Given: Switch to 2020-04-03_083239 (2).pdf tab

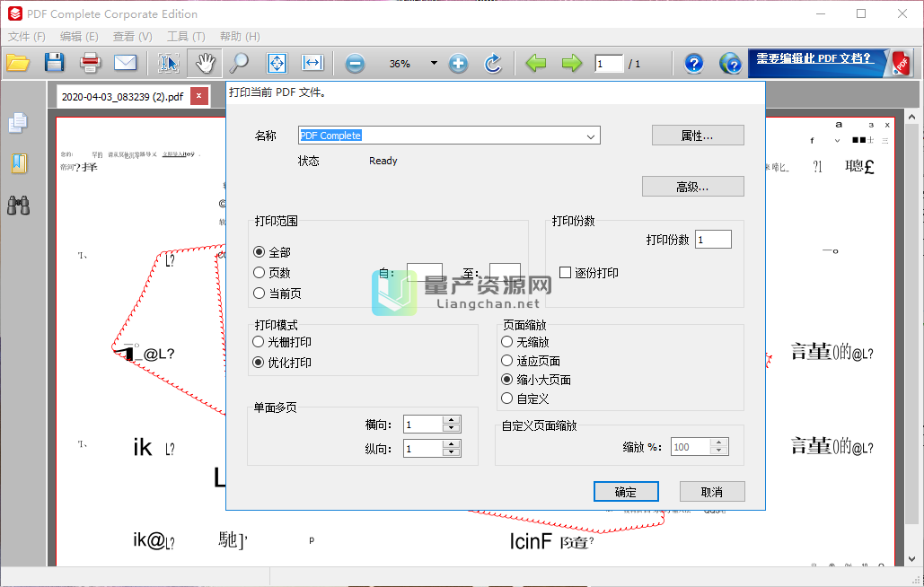Looking at the screenshot, I should 122,97.
